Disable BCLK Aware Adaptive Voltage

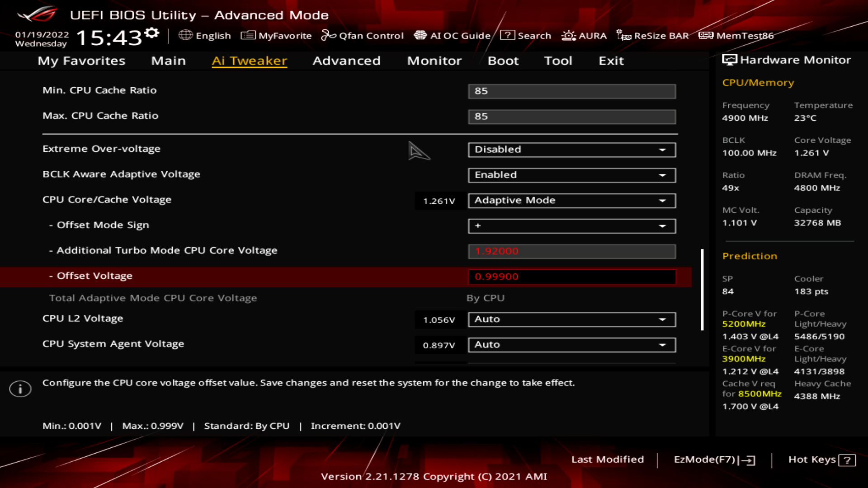tap(571, 175)
